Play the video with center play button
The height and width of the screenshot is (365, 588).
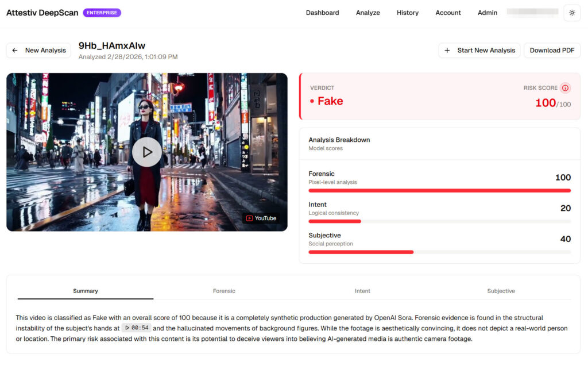[x=147, y=152]
